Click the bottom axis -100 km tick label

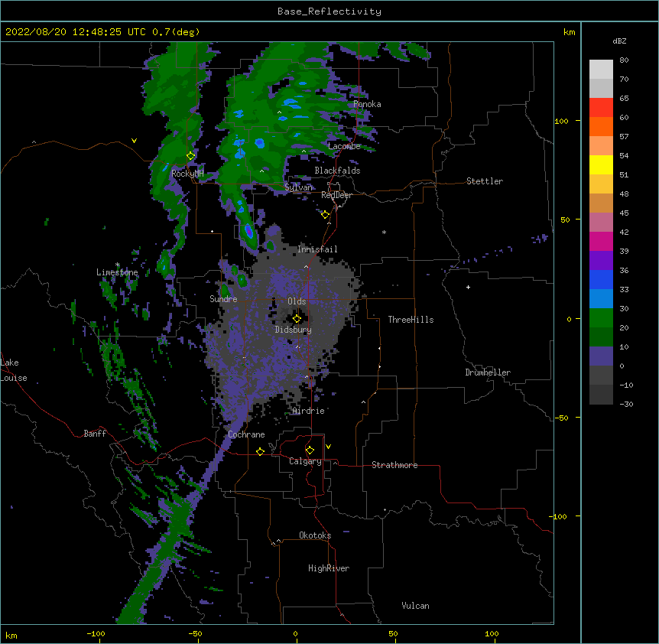pyautogui.click(x=96, y=633)
